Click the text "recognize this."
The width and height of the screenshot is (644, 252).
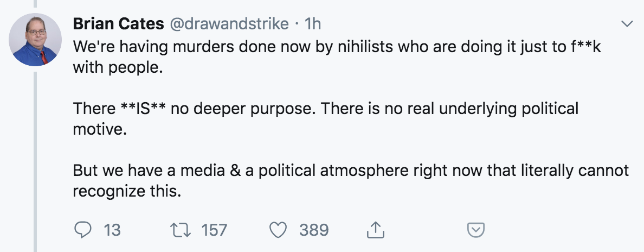tap(126, 192)
